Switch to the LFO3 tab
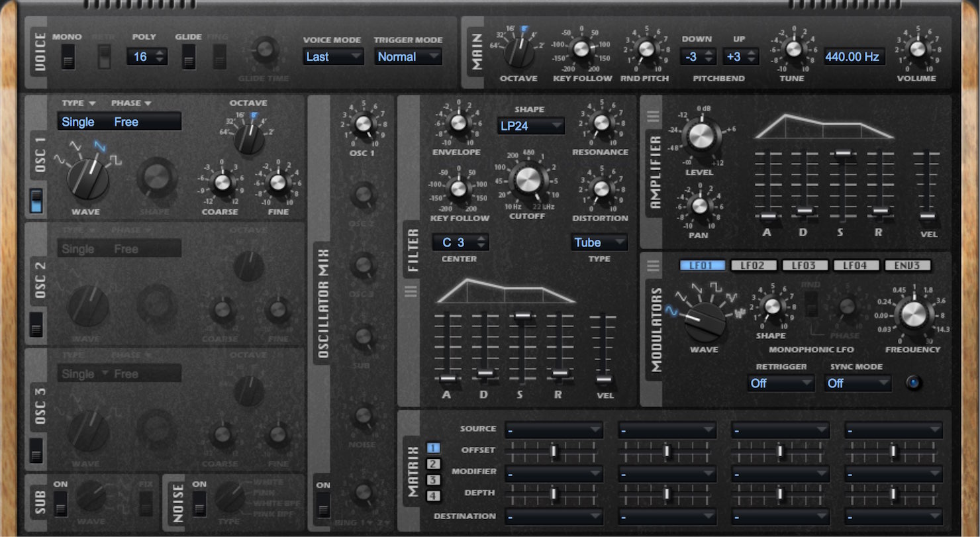The width and height of the screenshot is (980, 537). pos(805,266)
